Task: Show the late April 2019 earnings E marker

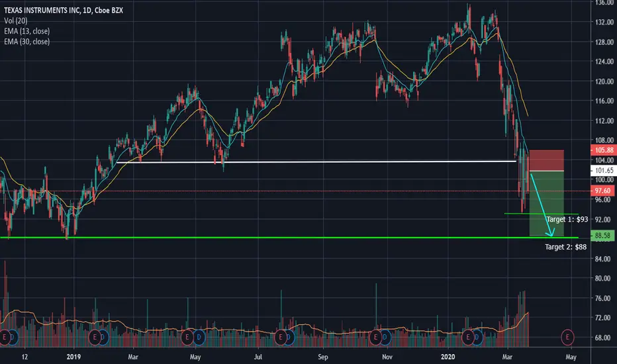Action: coord(187,338)
